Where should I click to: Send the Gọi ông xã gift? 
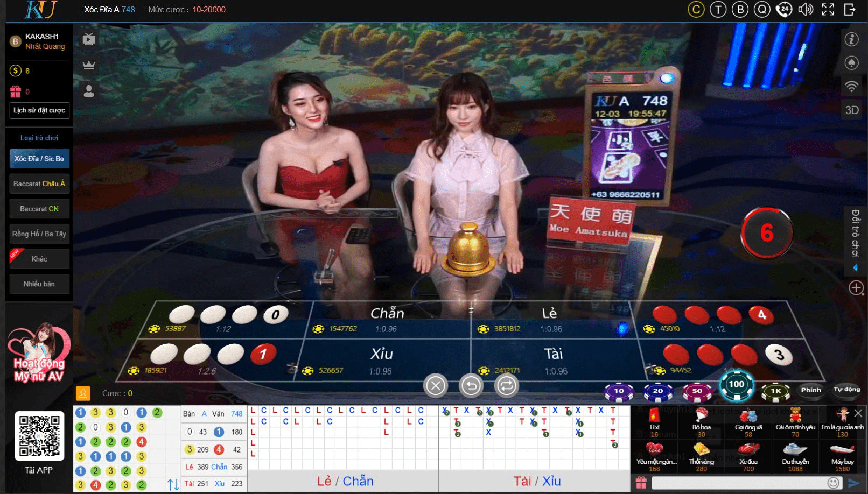(748, 423)
